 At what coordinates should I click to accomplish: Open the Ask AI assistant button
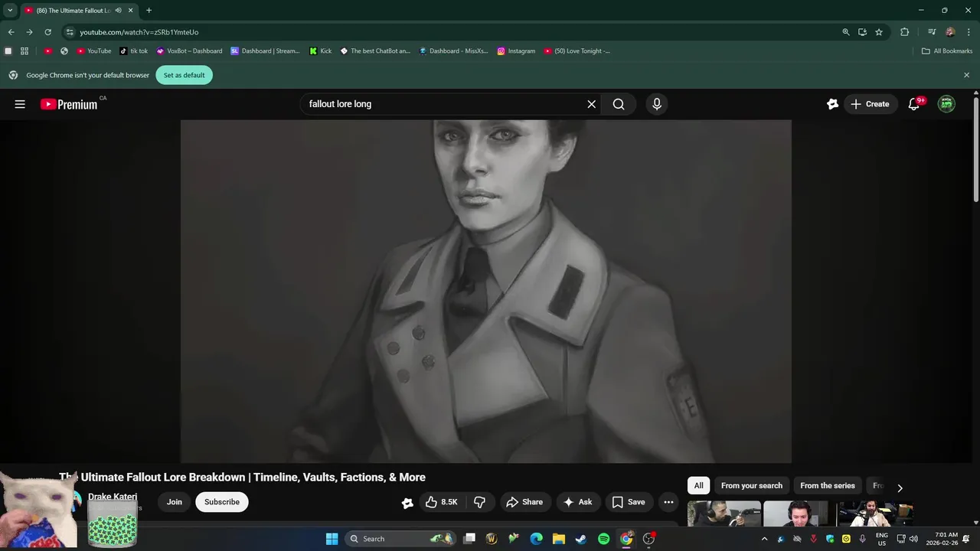pyautogui.click(x=578, y=502)
